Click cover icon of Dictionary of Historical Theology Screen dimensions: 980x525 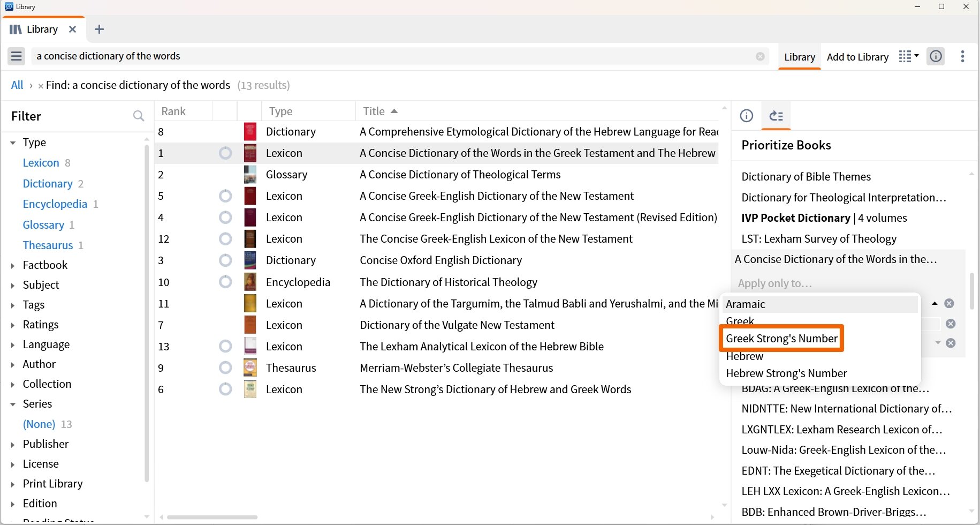(250, 282)
